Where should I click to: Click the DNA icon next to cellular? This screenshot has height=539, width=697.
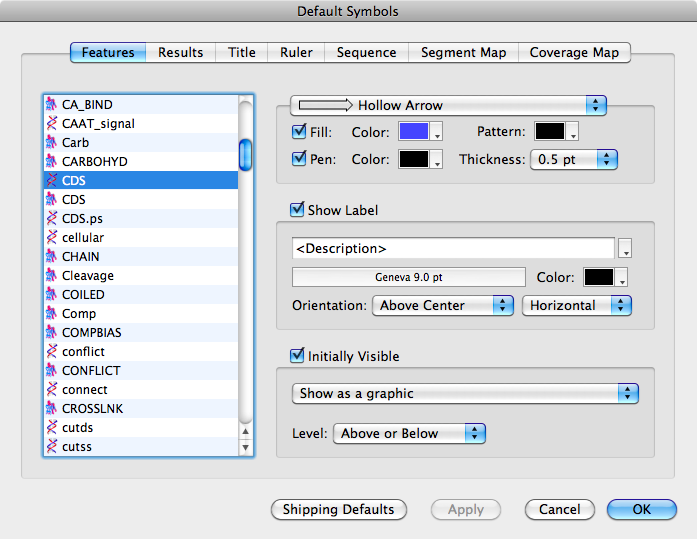pyautogui.click(x=52, y=238)
